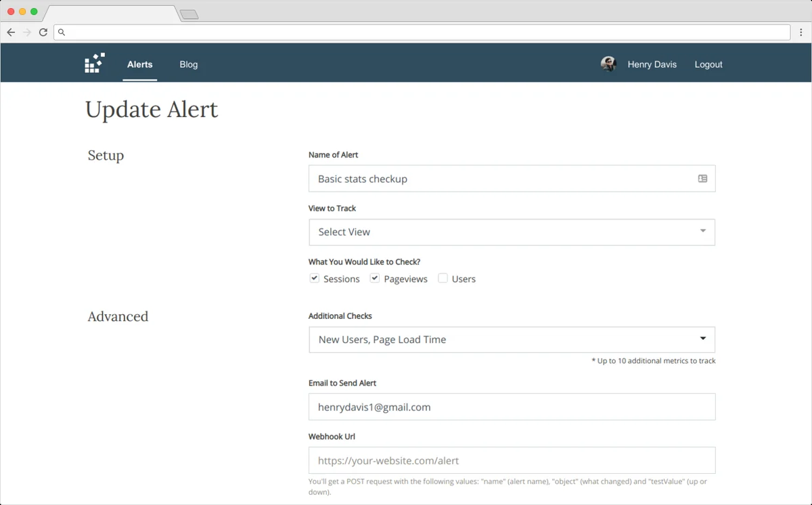Go to the Blog tab
The height and width of the screenshot is (505, 812).
pyautogui.click(x=189, y=64)
